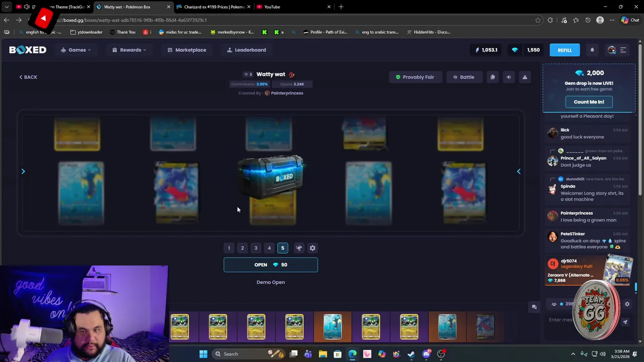
Task: Click Count Me In! button
Action: pos(589,102)
